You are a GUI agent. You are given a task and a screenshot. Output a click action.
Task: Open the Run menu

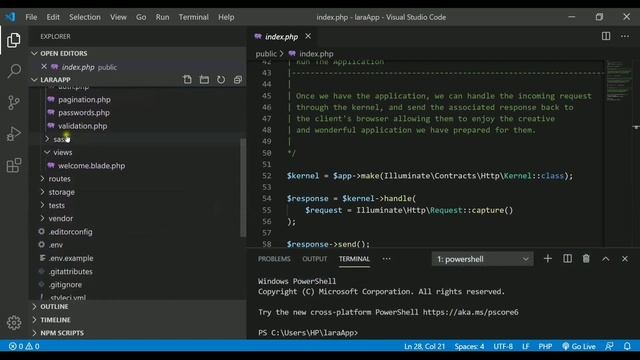(162, 17)
